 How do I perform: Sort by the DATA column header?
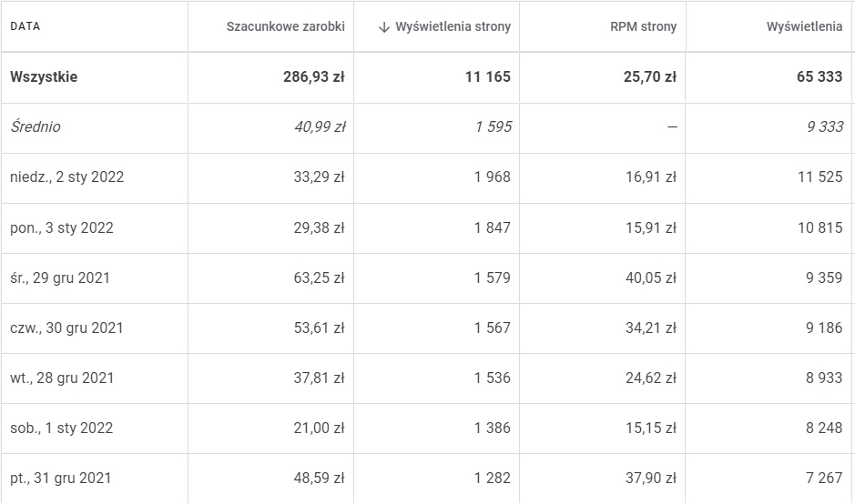25,26
